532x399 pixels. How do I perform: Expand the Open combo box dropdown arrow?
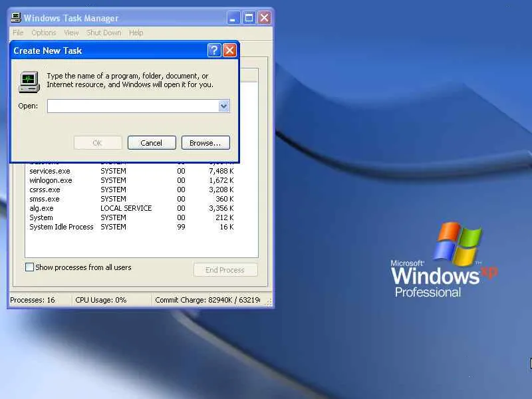pyautogui.click(x=223, y=106)
